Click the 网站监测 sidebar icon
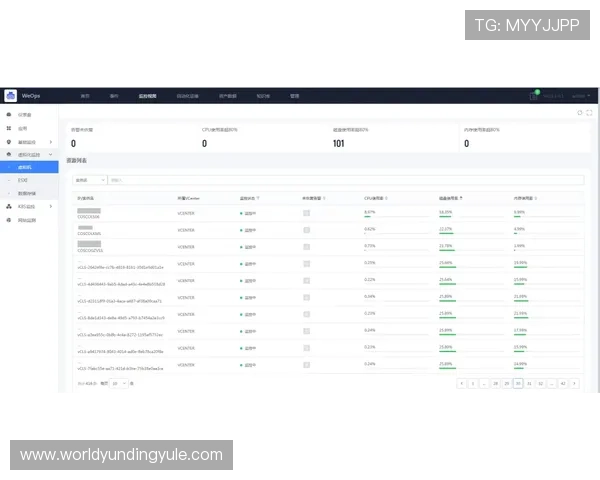This screenshot has width=600, height=480. tap(9, 219)
